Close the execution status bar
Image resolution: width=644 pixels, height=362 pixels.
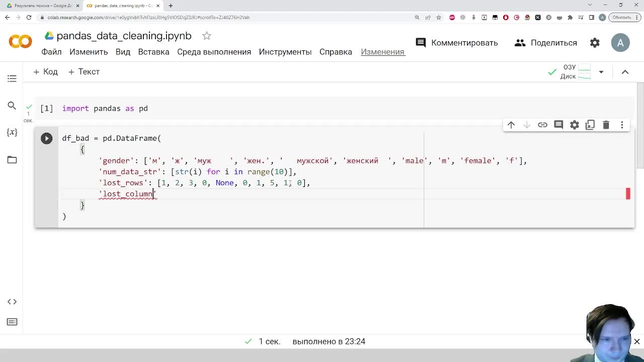pos(636,341)
